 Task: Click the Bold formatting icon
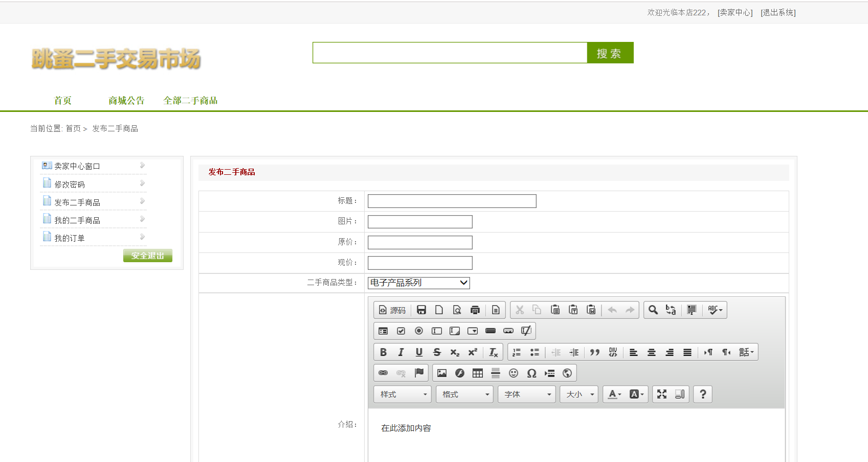(383, 352)
